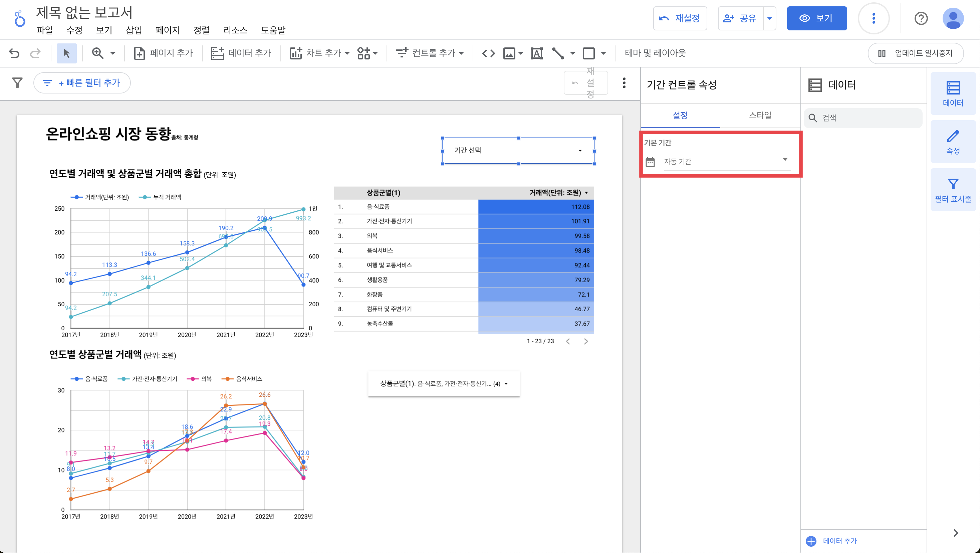Select the pointer selection mode tool
This screenshot has width=980, height=553.
pyautogui.click(x=66, y=53)
